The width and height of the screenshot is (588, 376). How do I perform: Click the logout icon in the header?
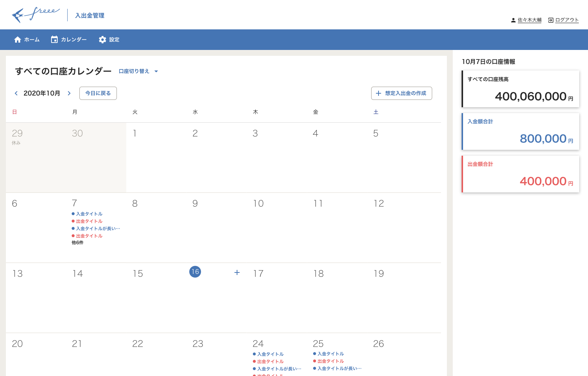[x=551, y=20]
